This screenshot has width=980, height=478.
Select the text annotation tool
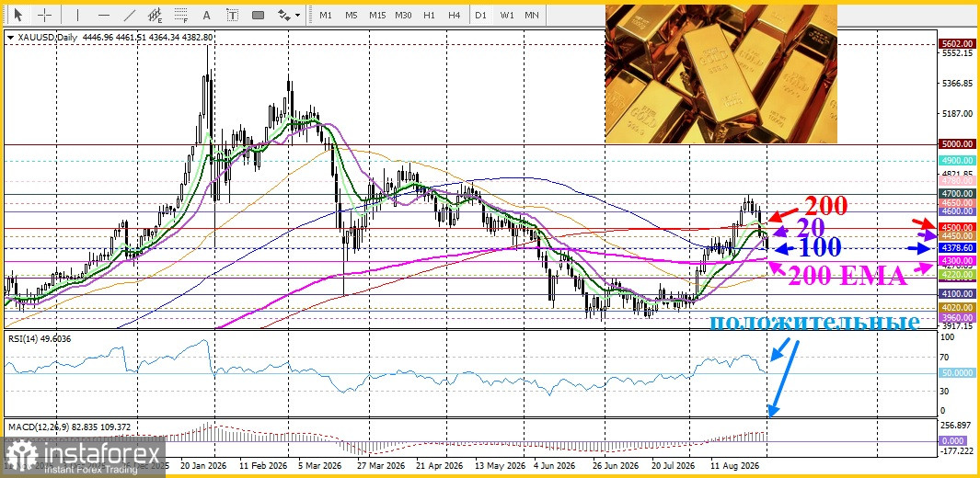(x=207, y=15)
